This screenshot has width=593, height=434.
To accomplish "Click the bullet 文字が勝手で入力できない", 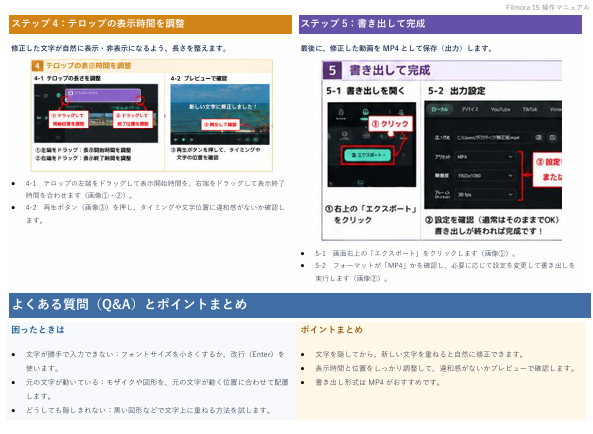I will click(155, 361).
